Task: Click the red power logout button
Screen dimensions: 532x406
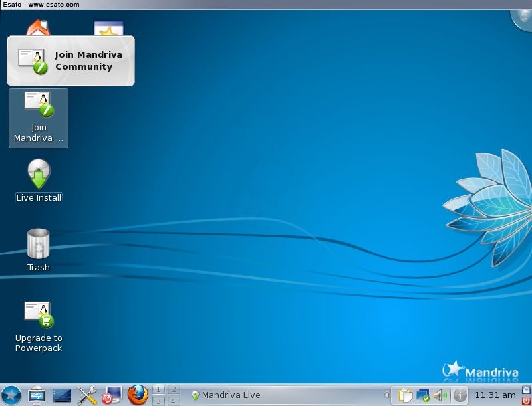Action: (x=527, y=401)
